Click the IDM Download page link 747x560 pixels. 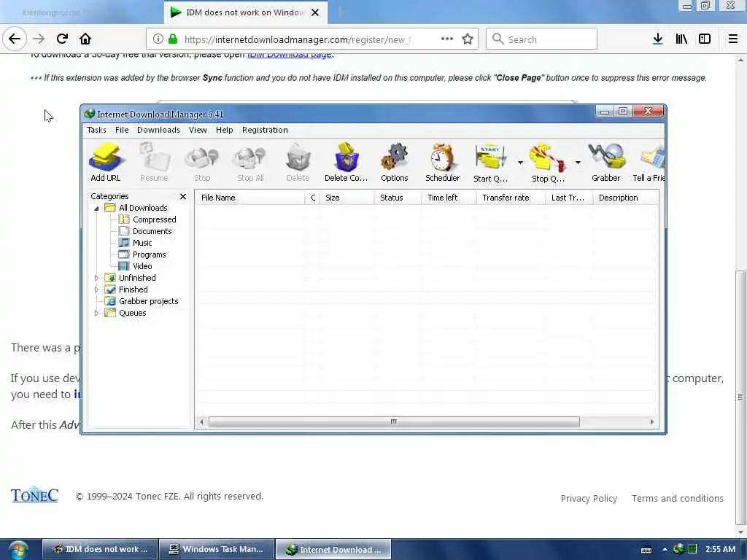[x=289, y=55]
